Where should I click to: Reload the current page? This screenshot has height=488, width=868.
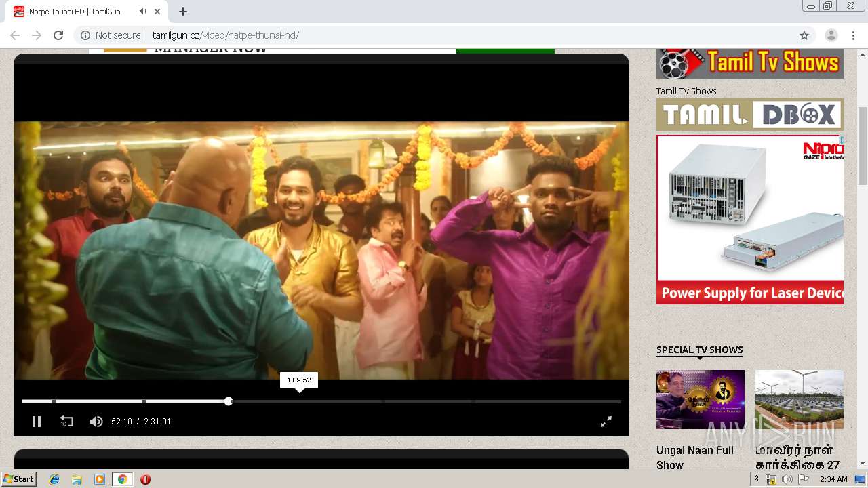click(58, 35)
